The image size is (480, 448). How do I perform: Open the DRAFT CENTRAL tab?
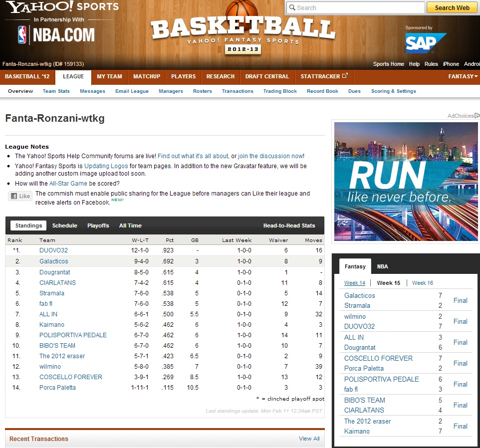coord(267,76)
